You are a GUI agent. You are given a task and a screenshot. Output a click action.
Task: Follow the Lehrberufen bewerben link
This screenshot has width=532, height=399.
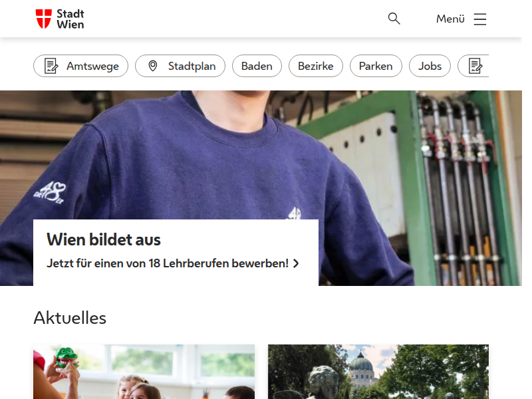(x=173, y=263)
